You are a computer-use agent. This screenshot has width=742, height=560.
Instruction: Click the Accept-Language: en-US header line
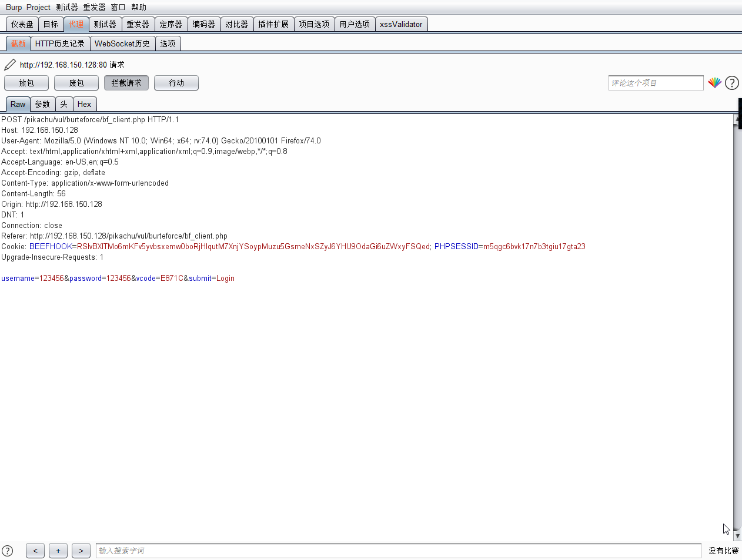[x=60, y=162]
